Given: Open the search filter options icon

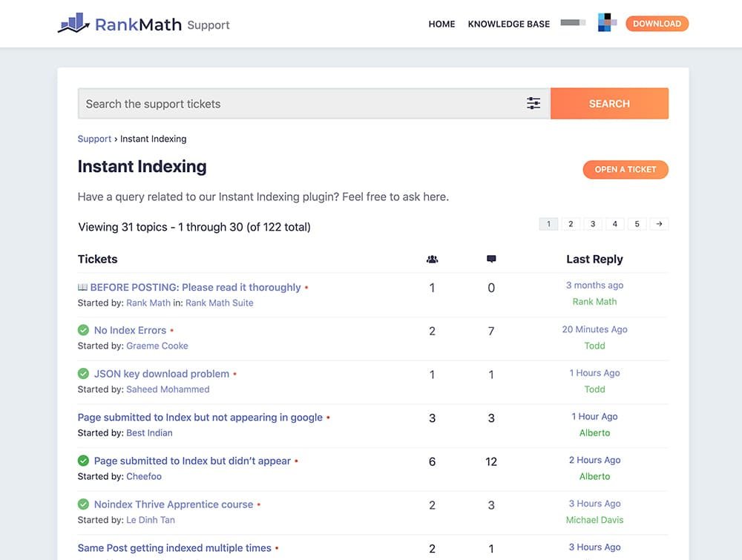Looking at the screenshot, I should 533,103.
